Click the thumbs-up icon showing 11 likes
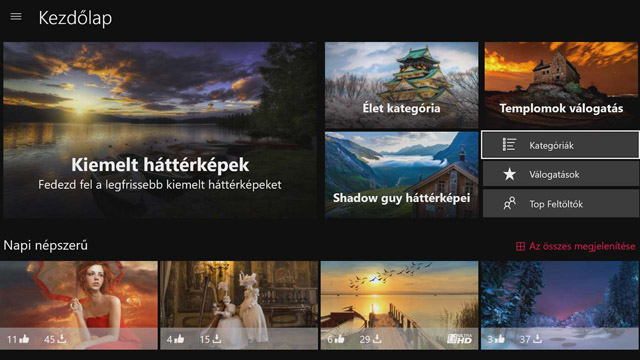This screenshot has height=360, width=640. [x=24, y=339]
